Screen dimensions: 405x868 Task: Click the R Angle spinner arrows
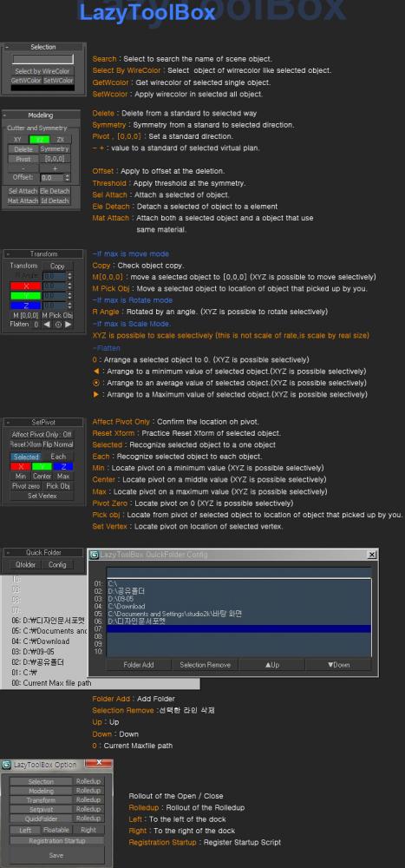click(69, 276)
